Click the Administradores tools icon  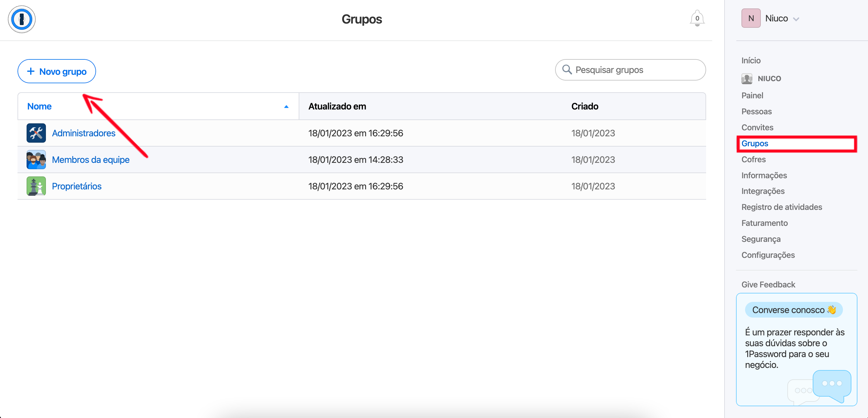[x=36, y=133]
